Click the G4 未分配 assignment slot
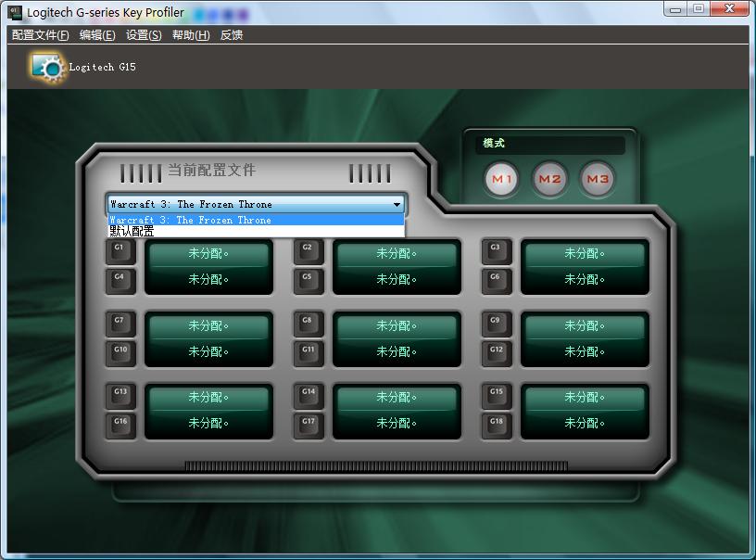Screen dimensions: 756x560 click(x=208, y=279)
